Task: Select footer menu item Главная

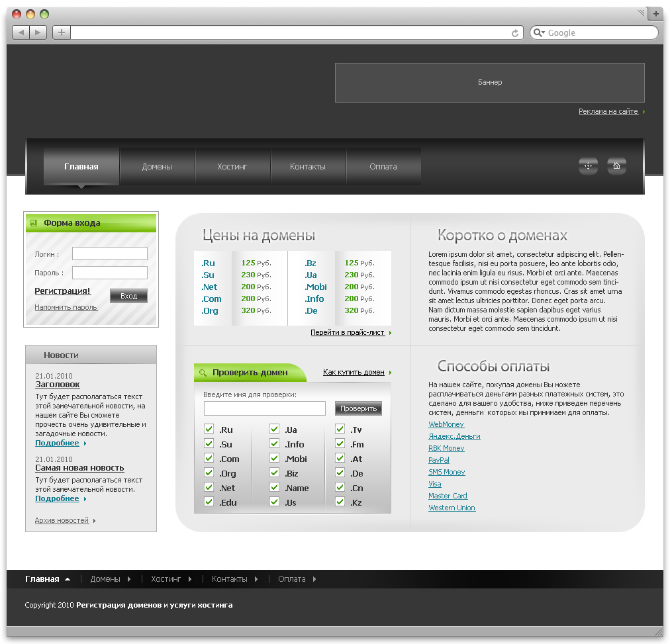Action: (42, 579)
